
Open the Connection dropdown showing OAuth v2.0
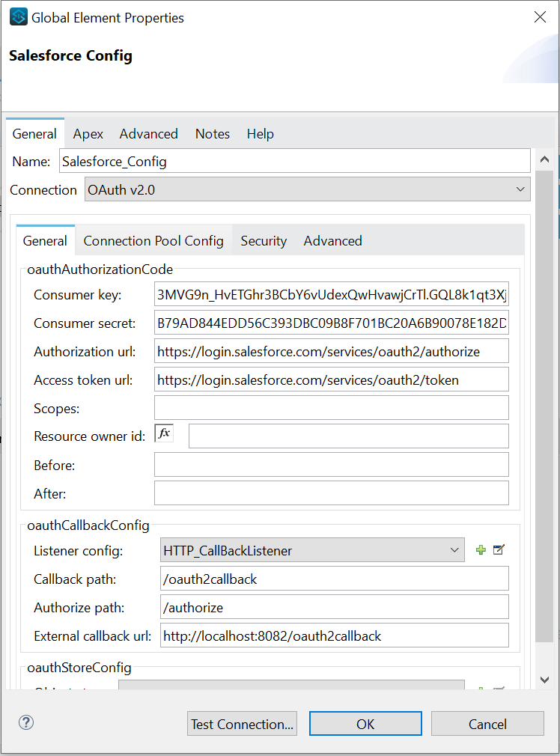point(307,189)
